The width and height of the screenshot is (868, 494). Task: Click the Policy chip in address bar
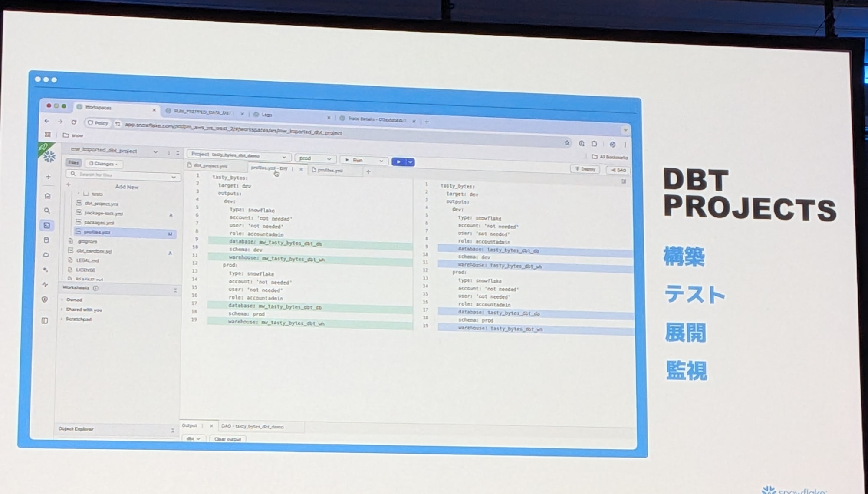pyautogui.click(x=98, y=123)
